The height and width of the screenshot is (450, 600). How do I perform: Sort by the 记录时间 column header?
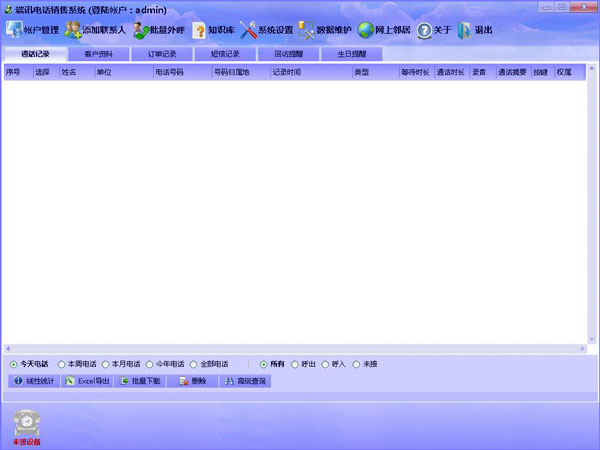[311, 72]
